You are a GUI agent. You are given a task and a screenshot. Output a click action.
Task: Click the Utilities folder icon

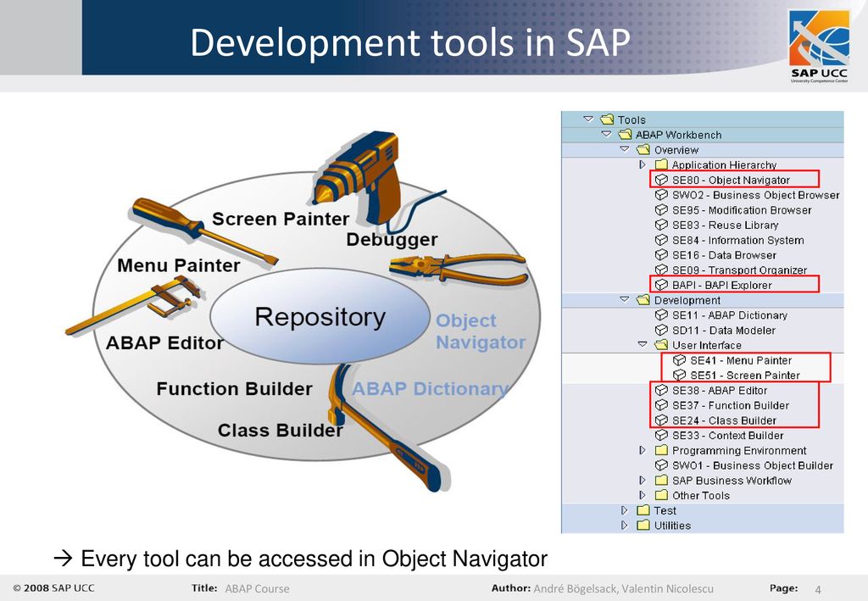[643, 526]
